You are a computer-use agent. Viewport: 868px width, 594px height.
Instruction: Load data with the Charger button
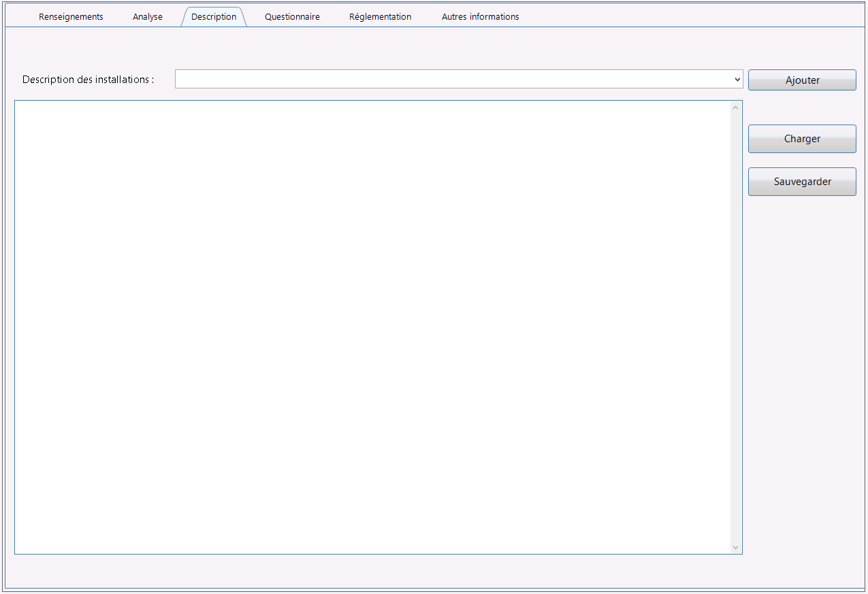pyautogui.click(x=802, y=139)
